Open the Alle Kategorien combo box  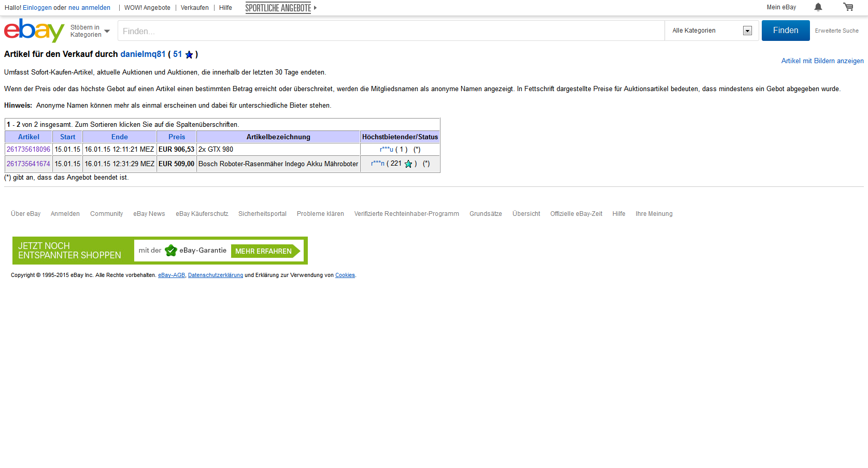pyautogui.click(x=712, y=31)
